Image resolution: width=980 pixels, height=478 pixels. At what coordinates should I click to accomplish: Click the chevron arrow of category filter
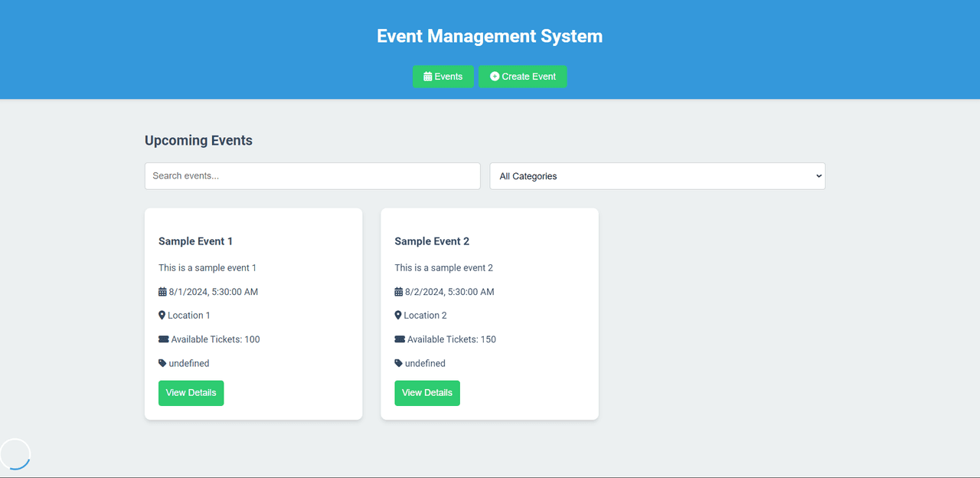(x=818, y=176)
